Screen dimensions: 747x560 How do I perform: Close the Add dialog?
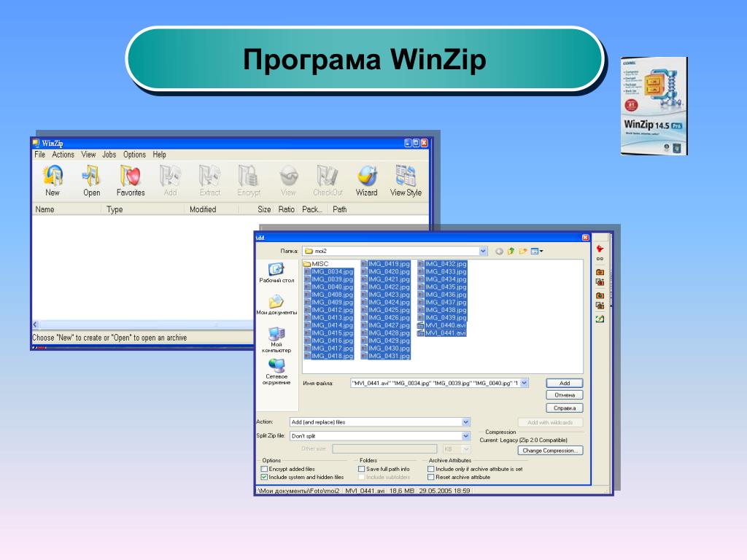coord(586,238)
